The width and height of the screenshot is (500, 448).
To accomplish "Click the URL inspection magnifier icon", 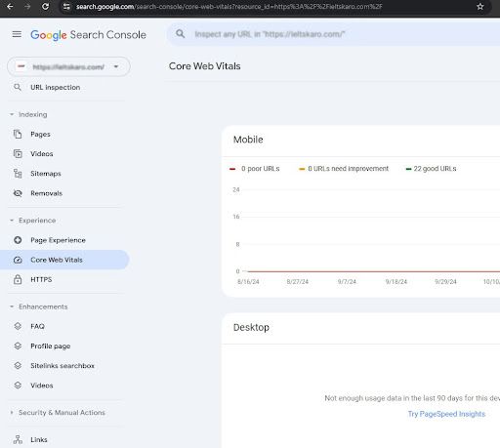I will point(18,87).
